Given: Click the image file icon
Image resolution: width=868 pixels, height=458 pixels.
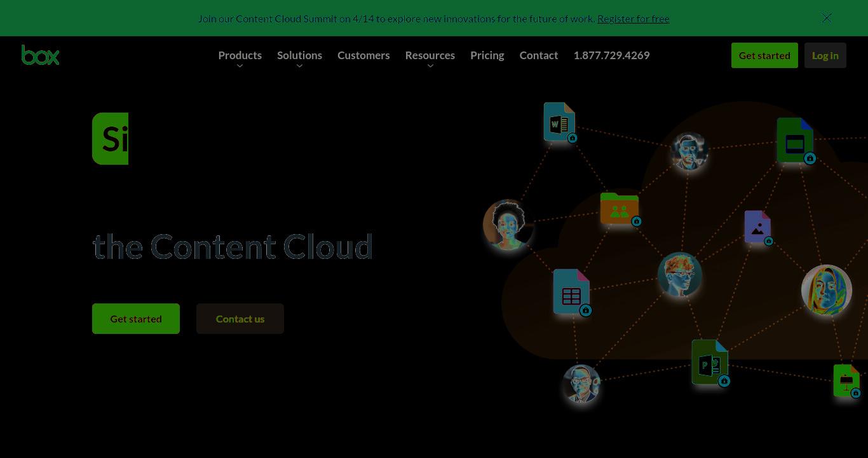Looking at the screenshot, I should (757, 226).
